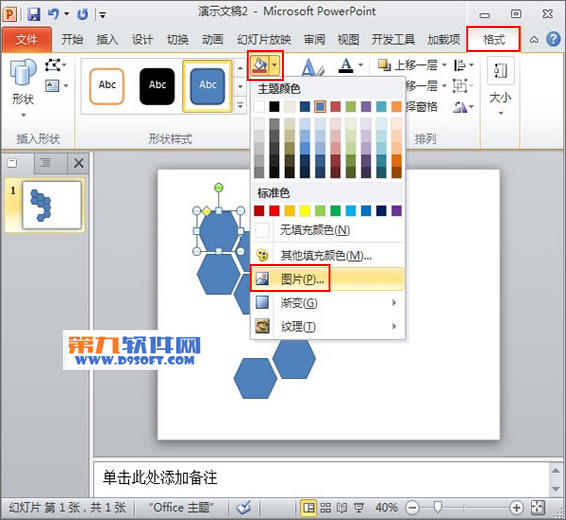Click the Redo button in title bar
This screenshot has height=520, width=566.
[83, 14]
